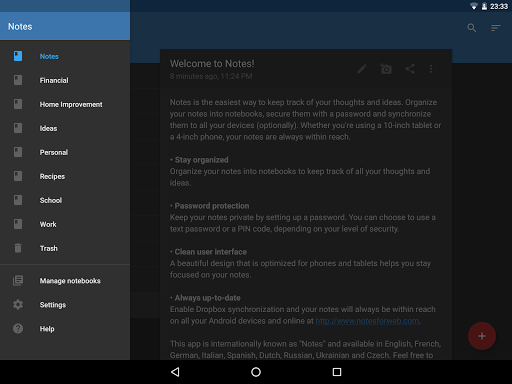This screenshot has height=384, width=512.
Task: Select the Notes notebook icon in drawer
Action: [18, 56]
